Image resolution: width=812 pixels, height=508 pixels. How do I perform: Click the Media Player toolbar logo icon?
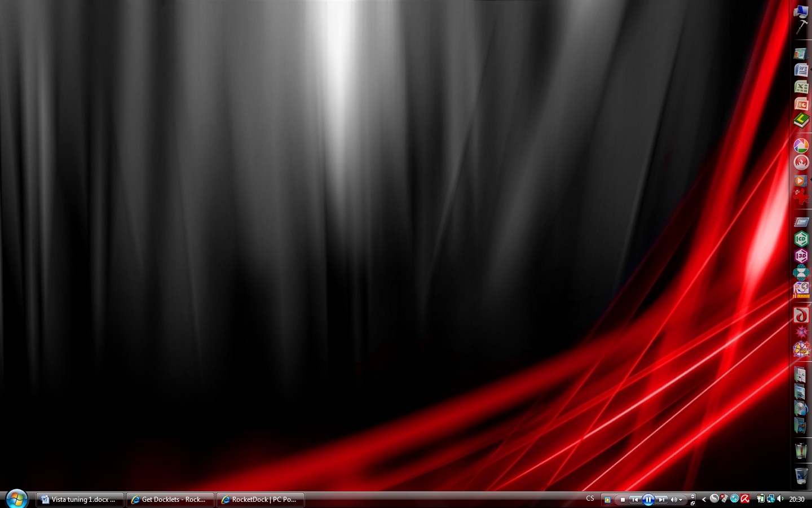tap(607, 500)
